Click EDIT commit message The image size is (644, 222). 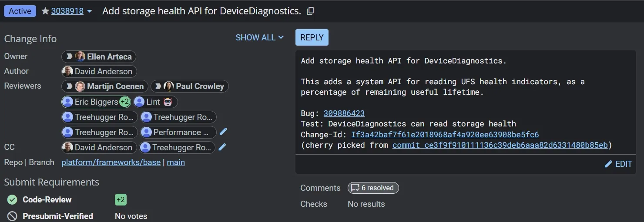618,164
